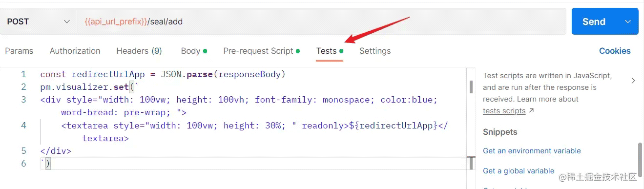
Task: Switch to the Body tab
Action: pos(194,51)
